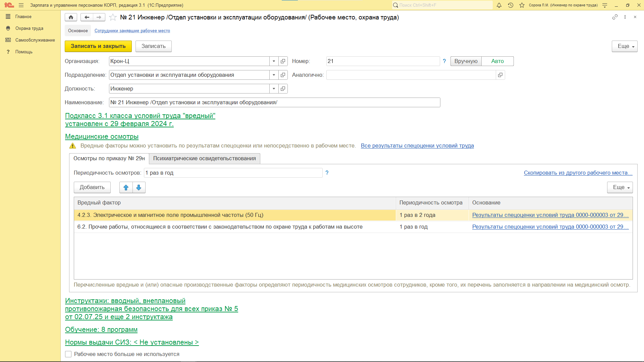Open the top-right Еще dropdown menu
The height and width of the screenshot is (362, 644).
click(624, 46)
